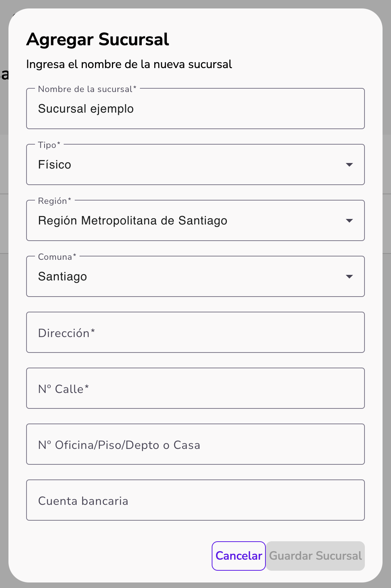Expand the Región dropdown arrow
391x588 pixels.
click(x=349, y=220)
